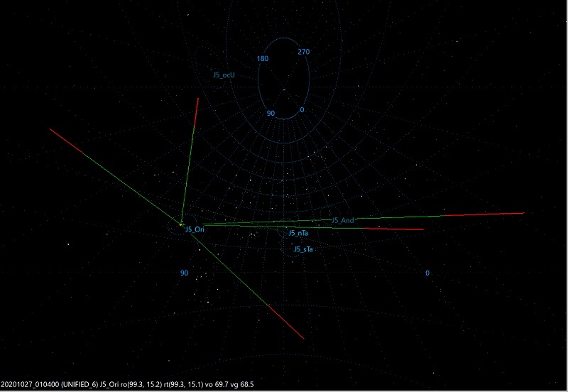Click the J5_ocU radiant label
This screenshot has height=392, width=568.
[x=224, y=74]
